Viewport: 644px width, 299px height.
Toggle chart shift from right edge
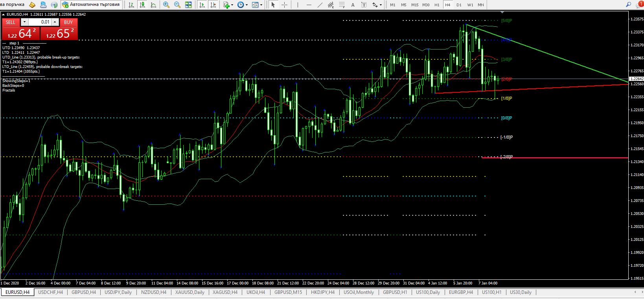click(x=213, y=5)
